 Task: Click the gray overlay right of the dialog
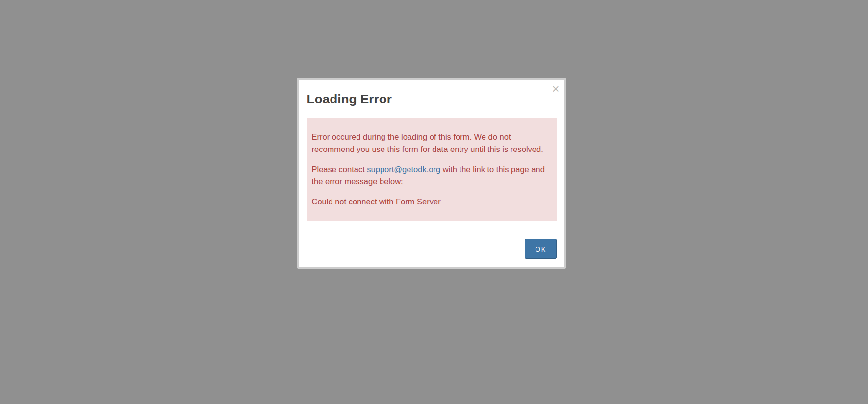click(716, 196)
